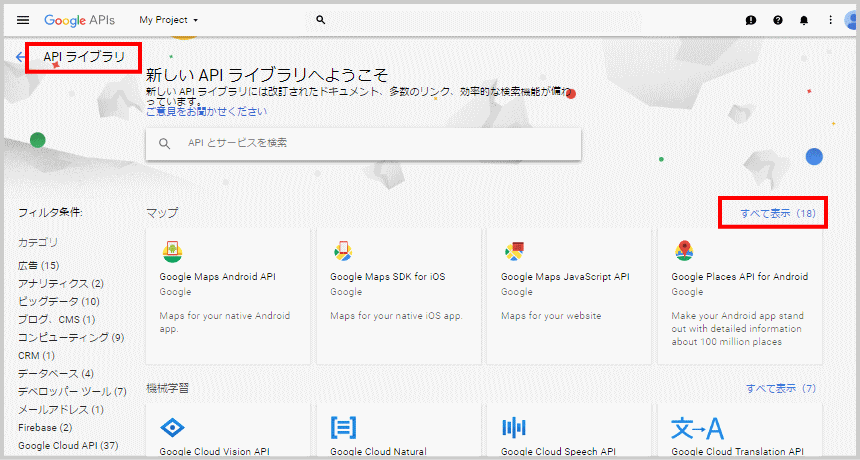
Task: Click すべて表示 (18) for マップ
Action: [778, 213]
